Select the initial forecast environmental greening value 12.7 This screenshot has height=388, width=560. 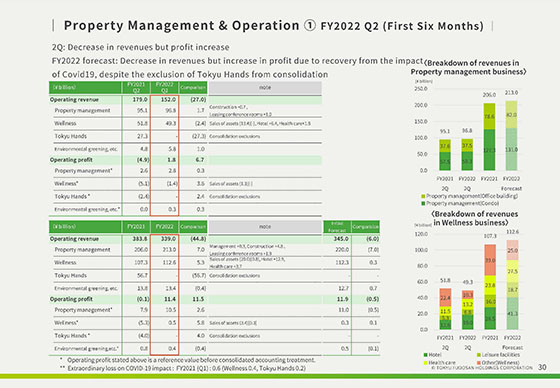pos(344,288)
